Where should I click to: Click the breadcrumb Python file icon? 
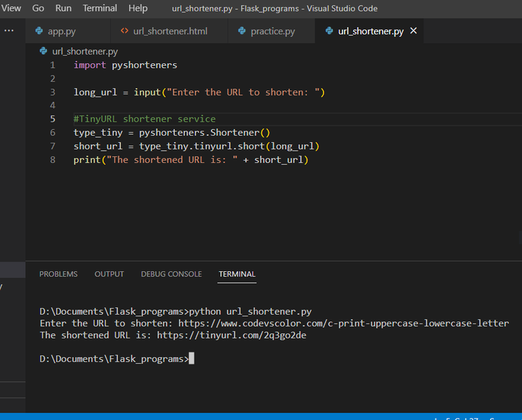[x=43, y=51]
